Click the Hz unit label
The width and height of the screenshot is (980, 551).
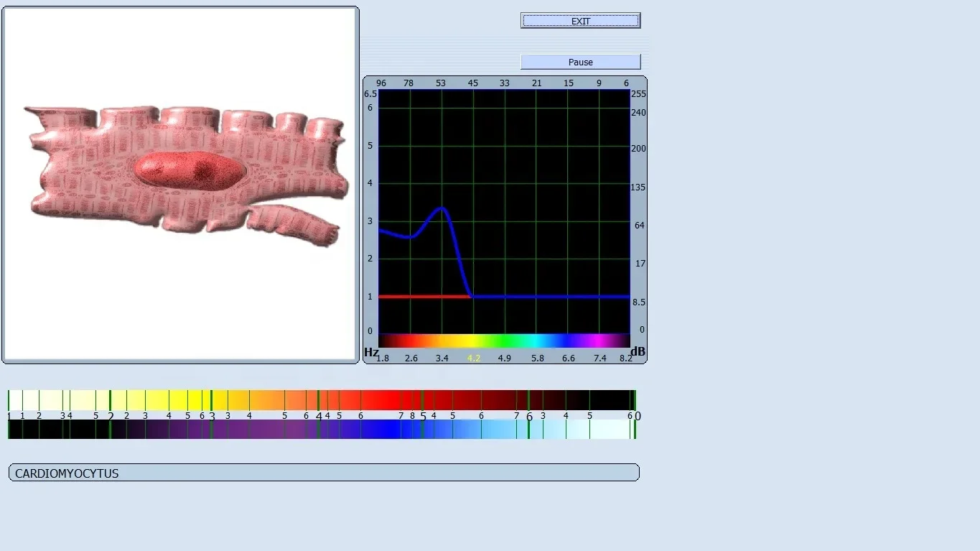[371, 352]
